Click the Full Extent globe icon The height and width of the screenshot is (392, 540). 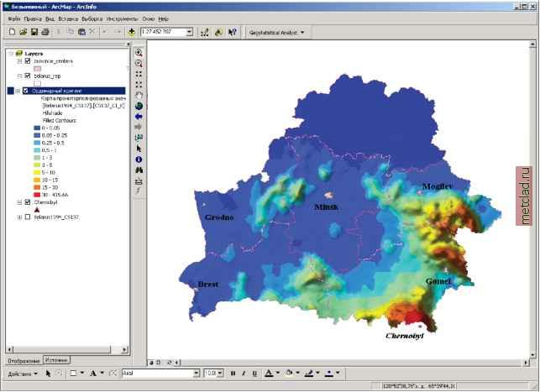139,106
